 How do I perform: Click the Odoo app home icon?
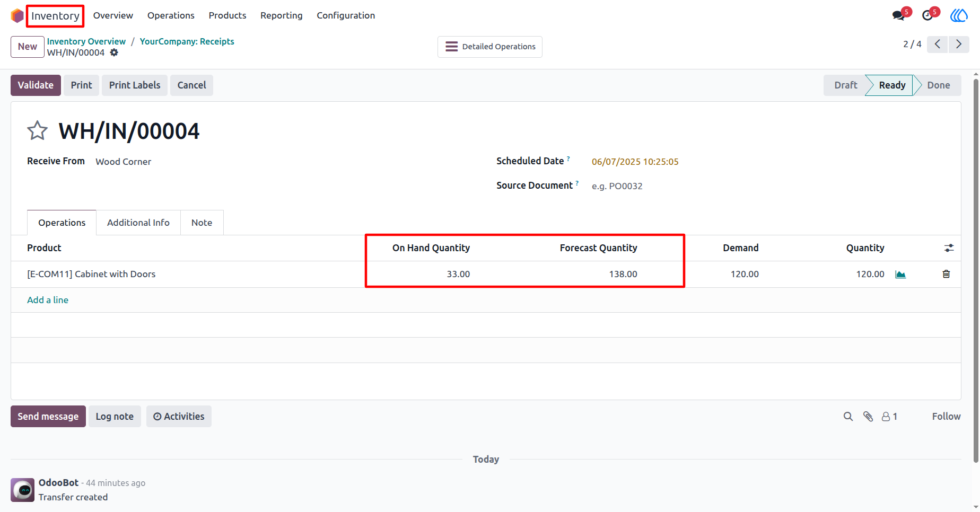[x=17, y=15]
